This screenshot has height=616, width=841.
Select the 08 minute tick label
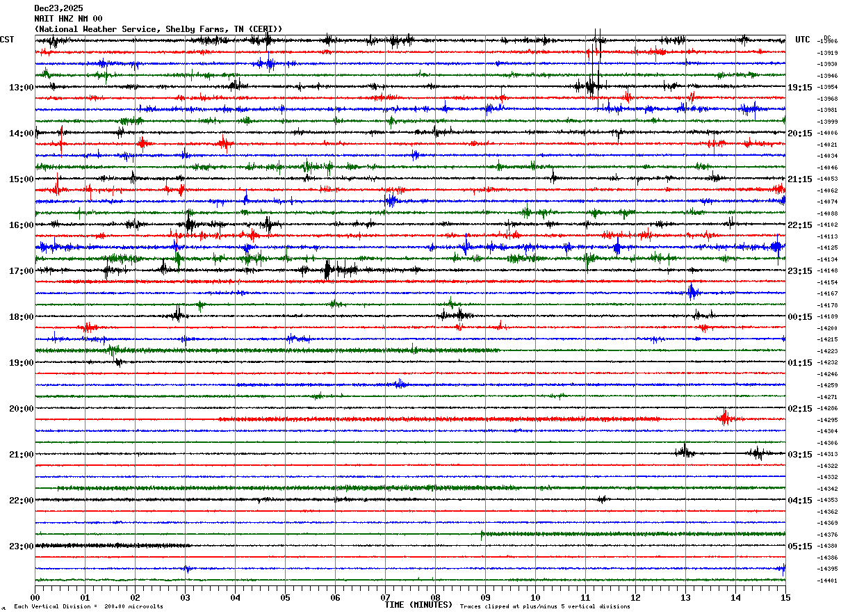(x=435, y=597)
